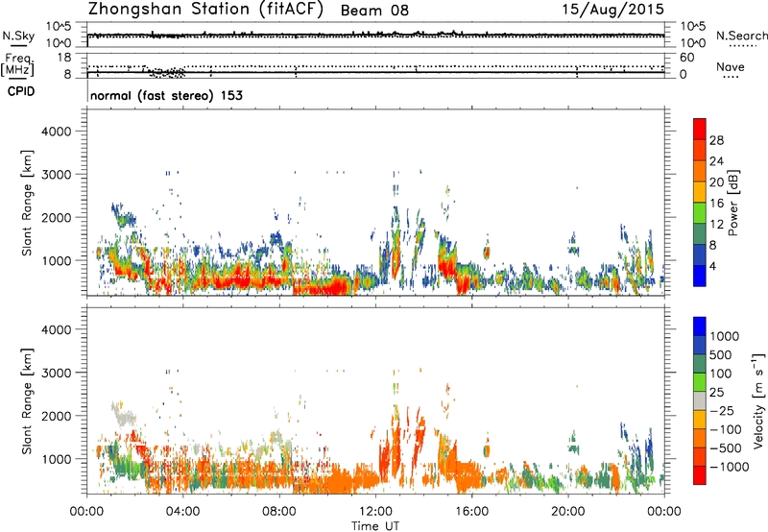Screen dimensions: 768x532
Task: Click 'Slant Range [km]' label on velocity panel
Action: click(x=27, y=401)
